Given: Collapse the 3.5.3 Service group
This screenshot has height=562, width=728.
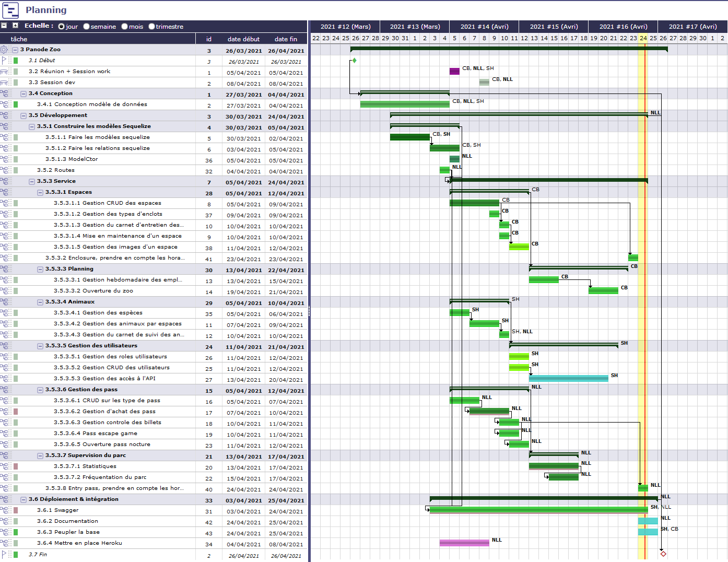Looking at the screenshot, I should [x=32, y=182].
